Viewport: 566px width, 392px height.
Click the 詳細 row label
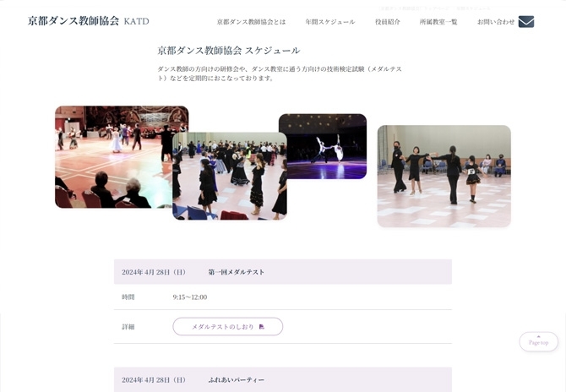click(x=128, y=327)
